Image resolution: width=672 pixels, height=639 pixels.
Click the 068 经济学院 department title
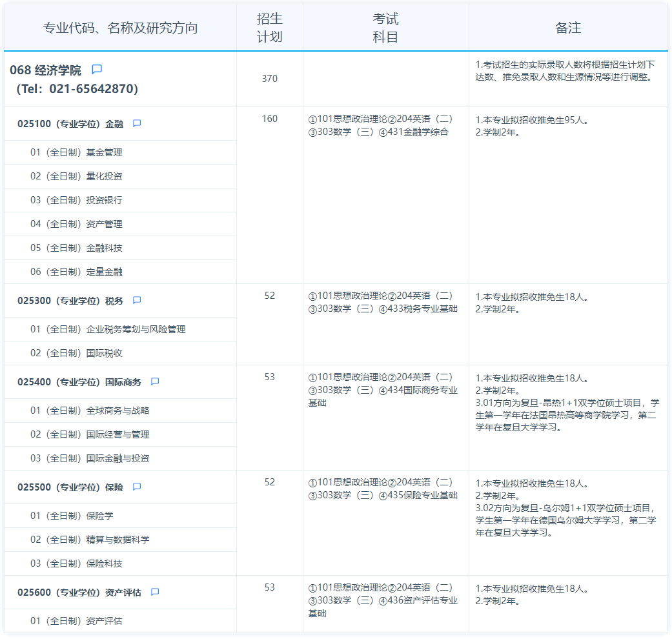[x=46, y=70]
